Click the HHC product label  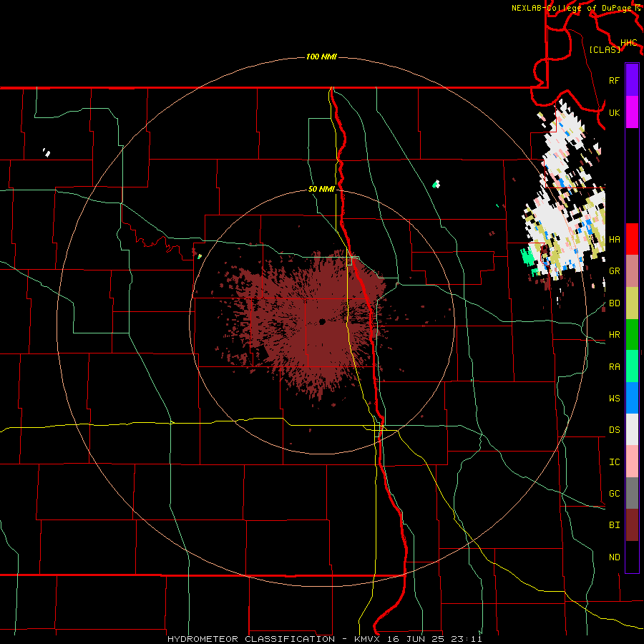629,43
